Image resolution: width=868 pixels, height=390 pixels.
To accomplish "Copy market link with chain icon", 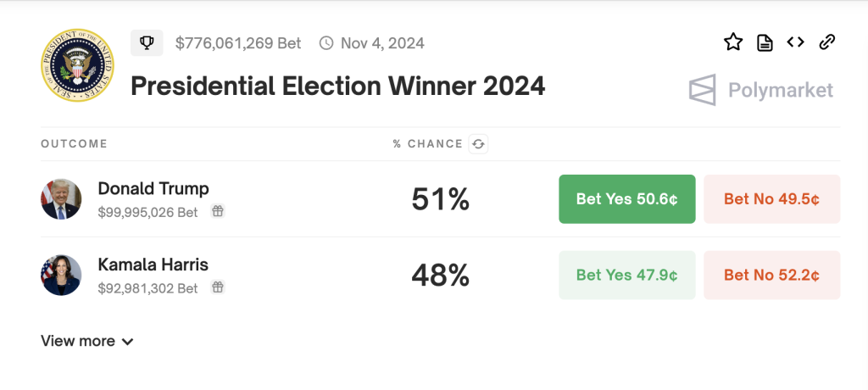I will [x=827, y=42].
